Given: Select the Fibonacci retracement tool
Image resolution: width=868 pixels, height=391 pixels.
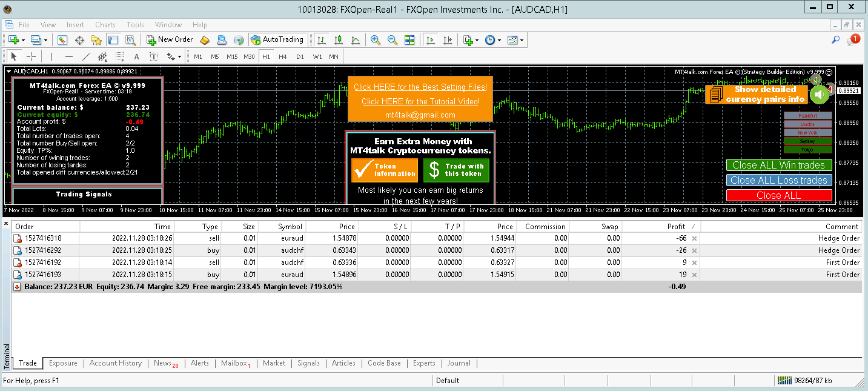Looking at the screenshot, I should click(x=120, y=56).
